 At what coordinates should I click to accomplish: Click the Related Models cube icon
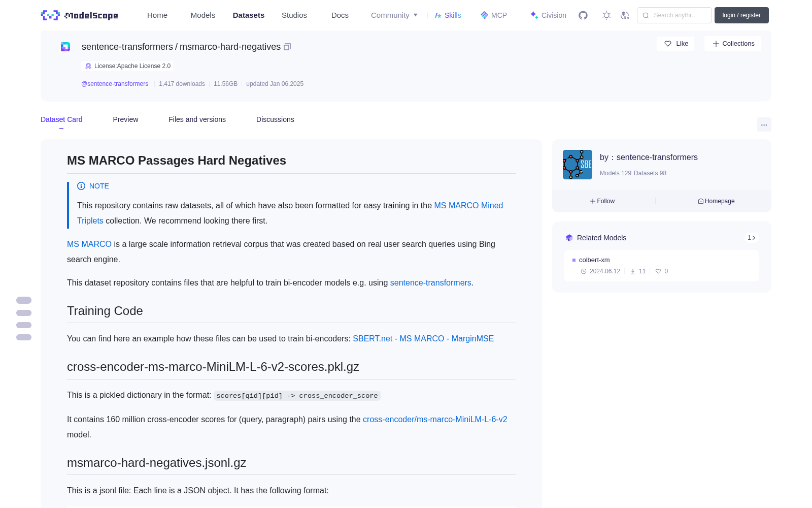pos(569,238)
